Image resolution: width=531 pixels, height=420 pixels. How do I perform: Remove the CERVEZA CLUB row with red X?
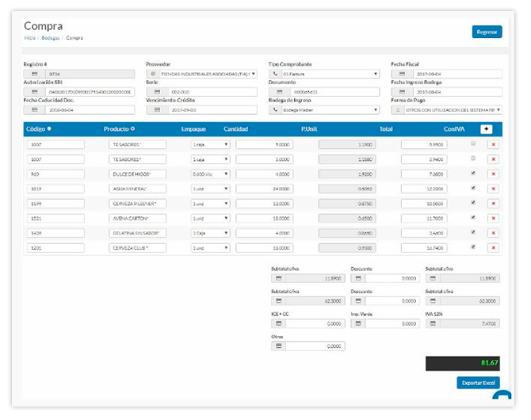pos(493,247)
